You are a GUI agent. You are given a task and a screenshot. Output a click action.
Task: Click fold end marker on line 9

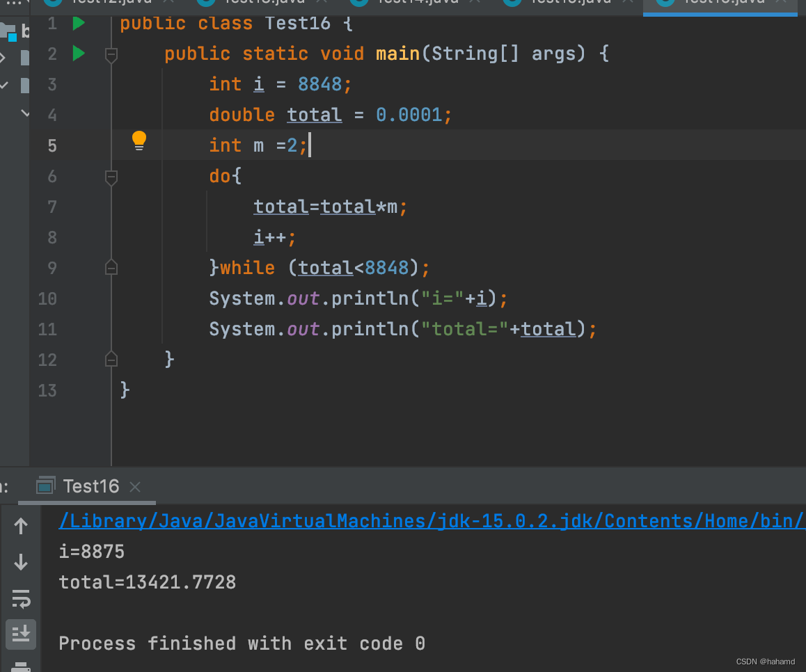[x=111, y=267]
